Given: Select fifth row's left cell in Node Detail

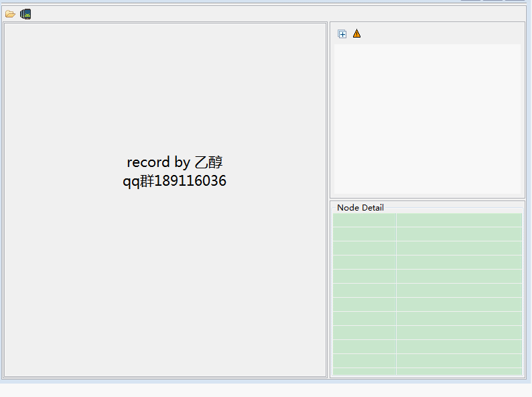Looking at the screenshot, I should [364, 276].
